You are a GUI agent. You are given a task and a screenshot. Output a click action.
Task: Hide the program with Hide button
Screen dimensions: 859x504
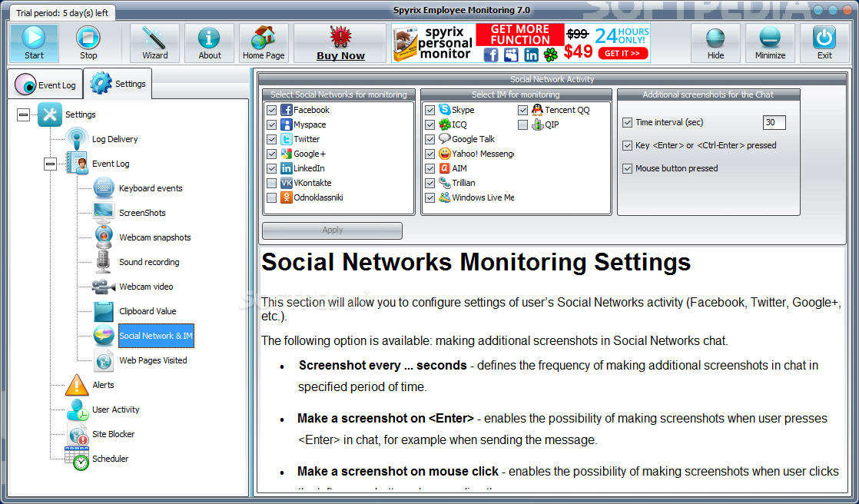pyautogui.click(x=715, y=43)
